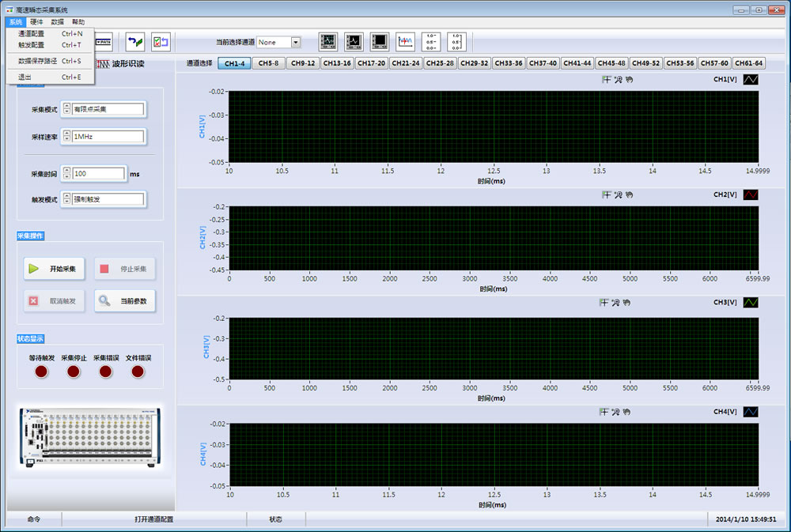Click the first graph display toolbar icon

328,42
